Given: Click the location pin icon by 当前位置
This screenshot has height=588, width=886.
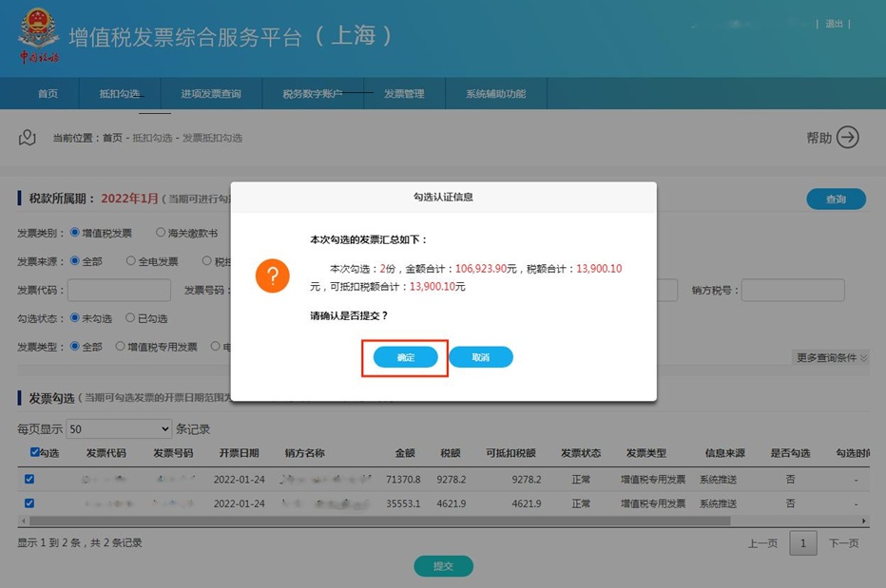Looking at the screenshot, I should pos(28,138).
